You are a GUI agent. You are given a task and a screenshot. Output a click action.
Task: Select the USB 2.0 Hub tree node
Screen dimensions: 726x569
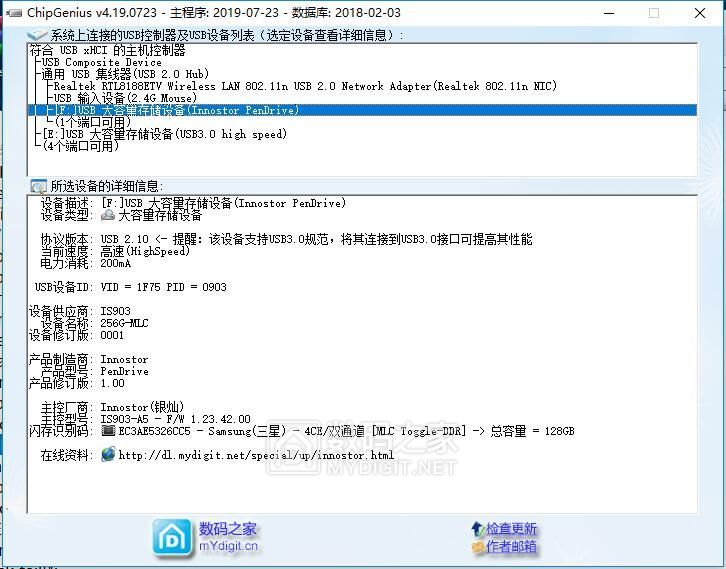coord(125,75)
